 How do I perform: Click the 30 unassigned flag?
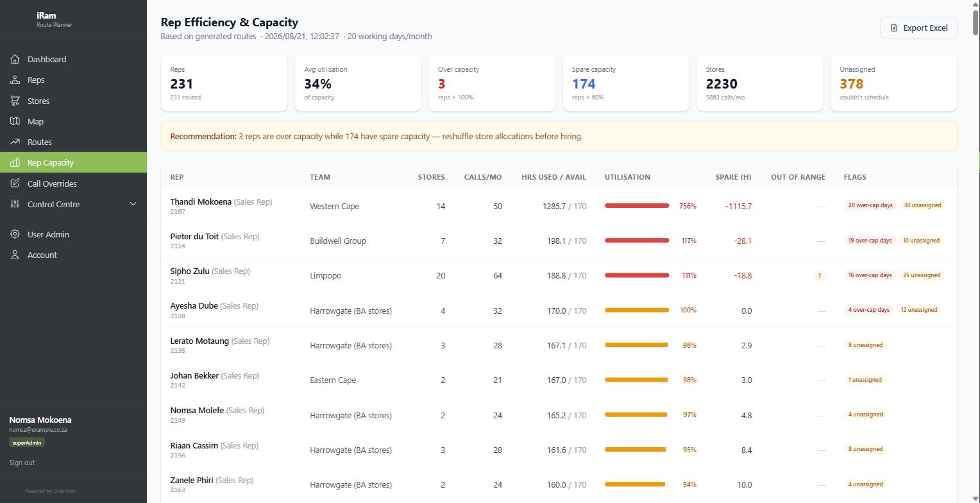(922, 205)
